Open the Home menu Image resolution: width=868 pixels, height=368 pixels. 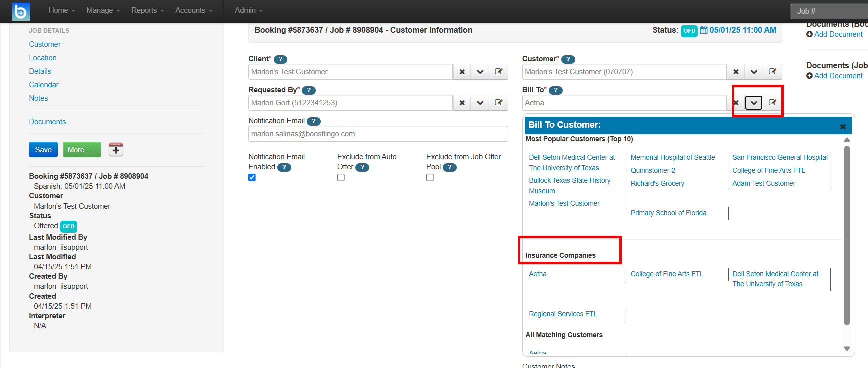point(62,10)
